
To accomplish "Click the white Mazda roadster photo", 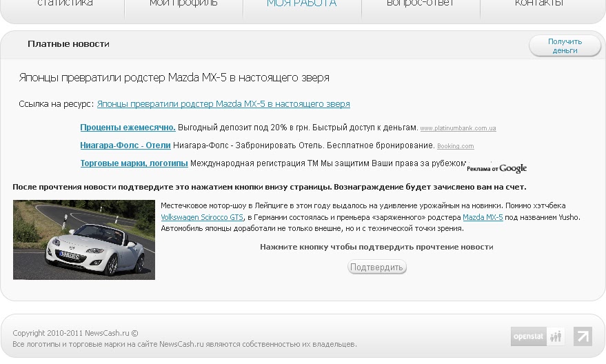I will 84,240.
